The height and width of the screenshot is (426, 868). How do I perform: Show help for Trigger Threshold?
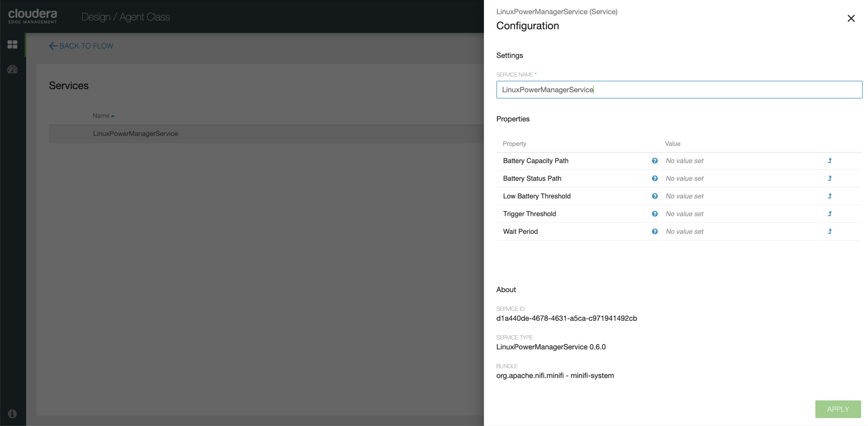pos(655,214)
